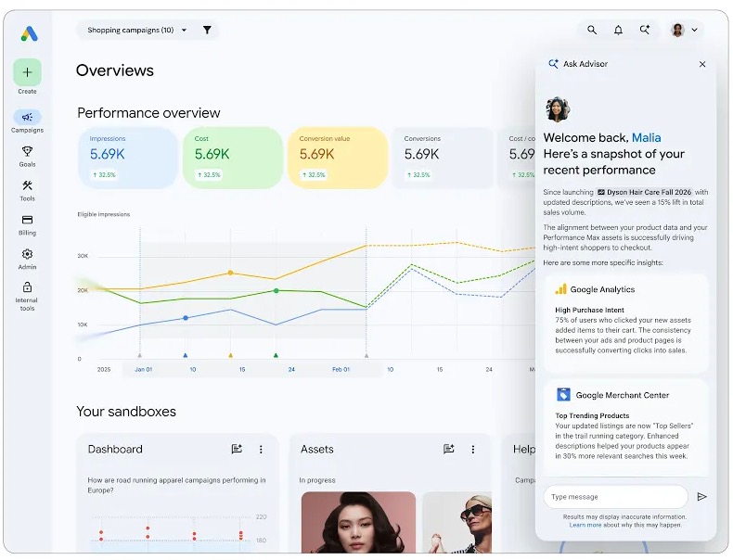This screenshot has width=733, height=560.
Task: Click the search magnifier icon
Action: pos(592,30)
